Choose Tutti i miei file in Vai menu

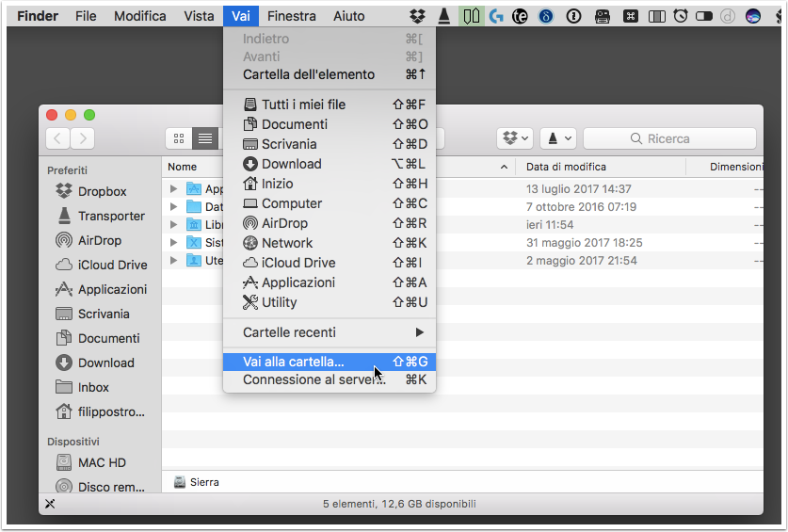click(330, 105)
